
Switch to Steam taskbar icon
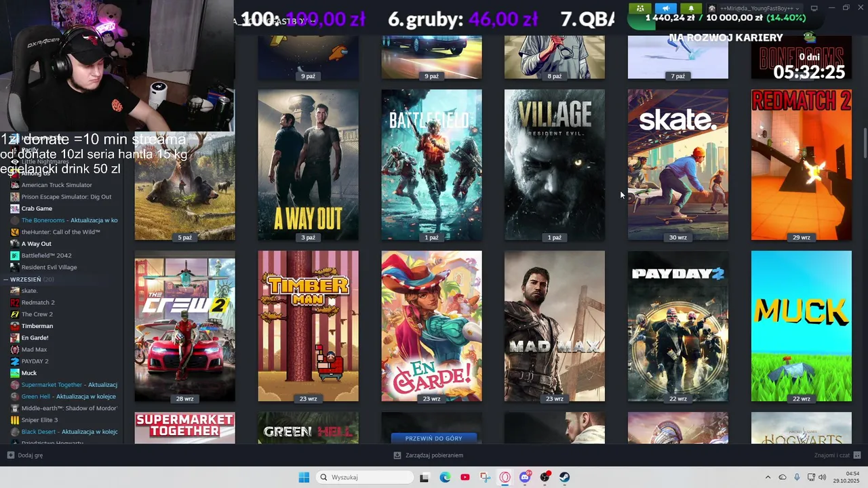(564, 477)
